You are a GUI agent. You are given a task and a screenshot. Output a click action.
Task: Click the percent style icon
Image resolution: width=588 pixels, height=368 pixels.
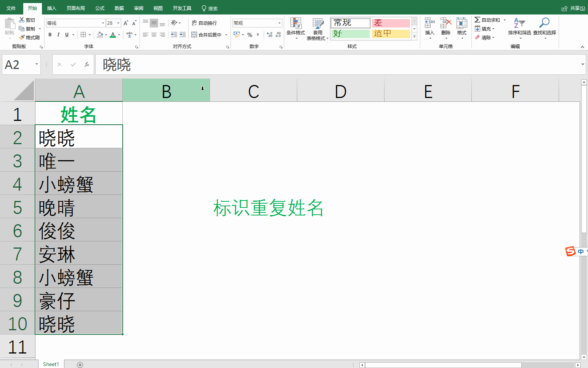250,35
